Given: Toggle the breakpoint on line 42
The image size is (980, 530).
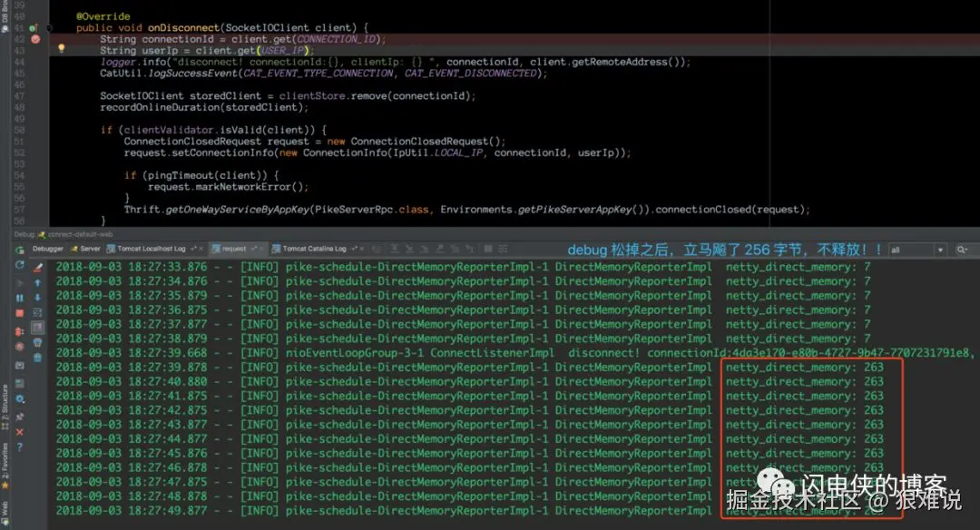Looking at the screenshot, I should point(35,39).
